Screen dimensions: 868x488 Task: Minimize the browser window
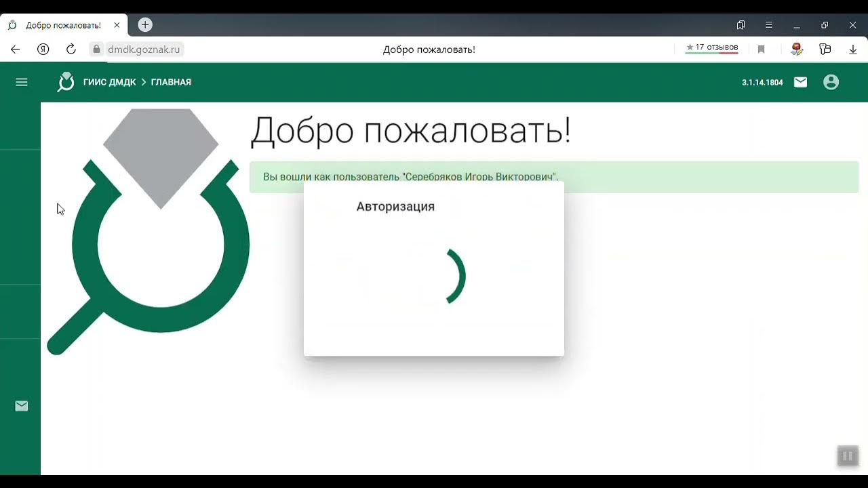point(797,25)
